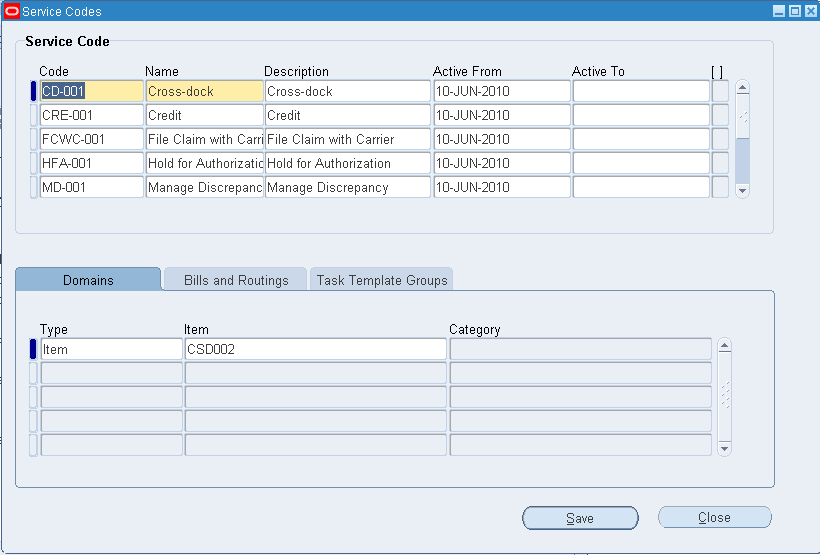Image resolution: width=820 pixels, height=555 pixels.
Task: Select the record indicator for MD-001 row
Action: tap(33, 187)
